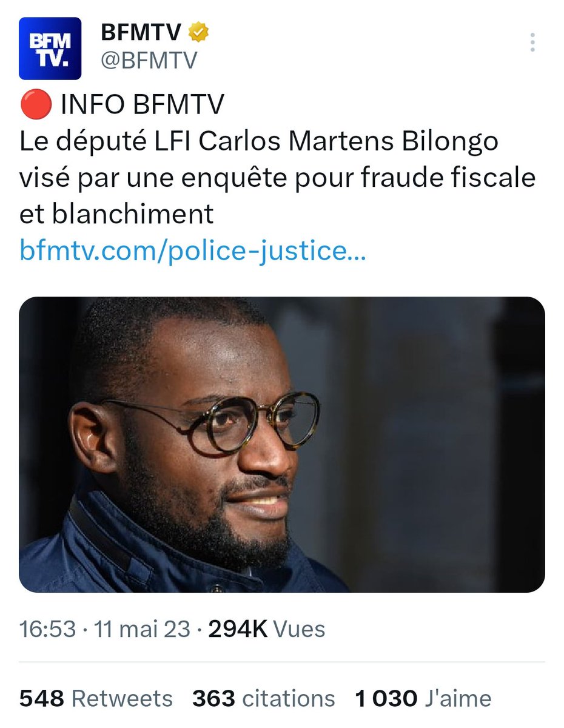Image resolution: width=564 pixels, height=728 pixels.
Task: Open the BFMTV display name profile
Action: coord(142,33)
